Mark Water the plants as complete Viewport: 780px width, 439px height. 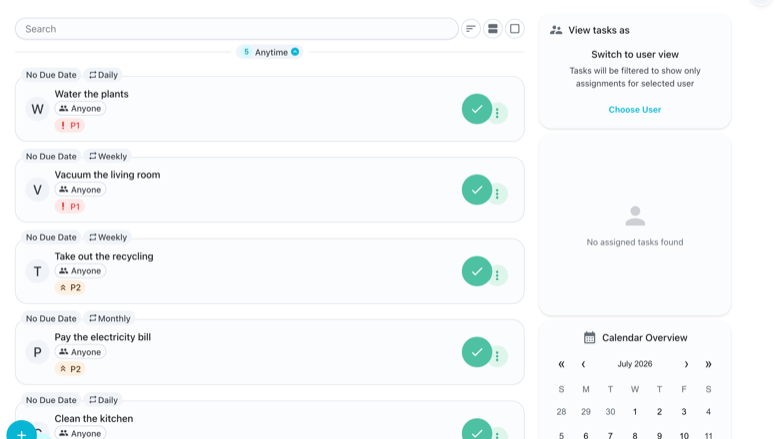point(477,109)
